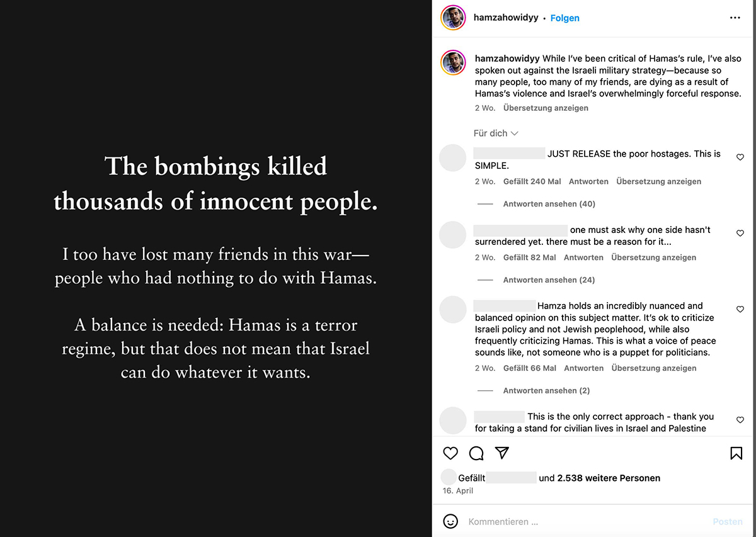Viewport: 756px width, 537px height.
Task: Like the post with the heart icon
Action: [450, 453]
